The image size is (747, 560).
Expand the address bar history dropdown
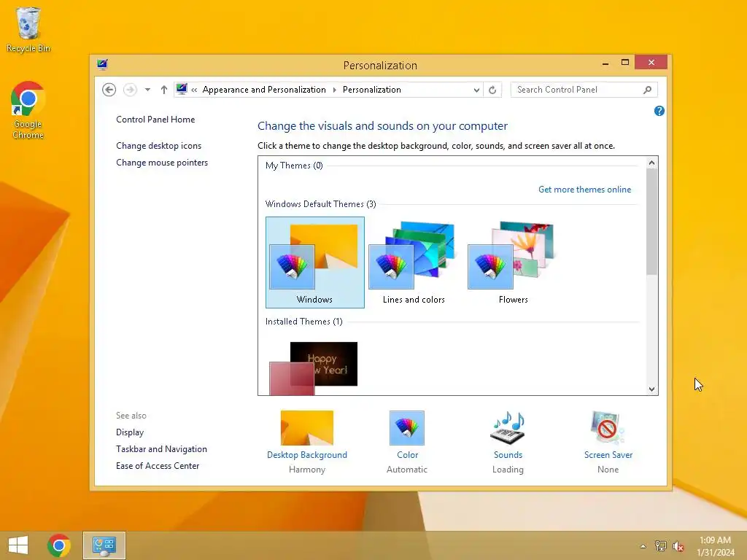476,90
